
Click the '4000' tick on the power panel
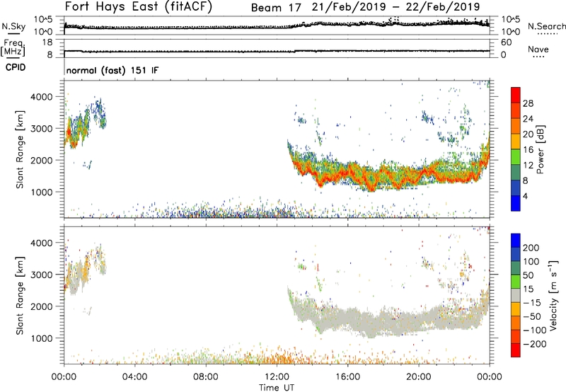(42, 97)
